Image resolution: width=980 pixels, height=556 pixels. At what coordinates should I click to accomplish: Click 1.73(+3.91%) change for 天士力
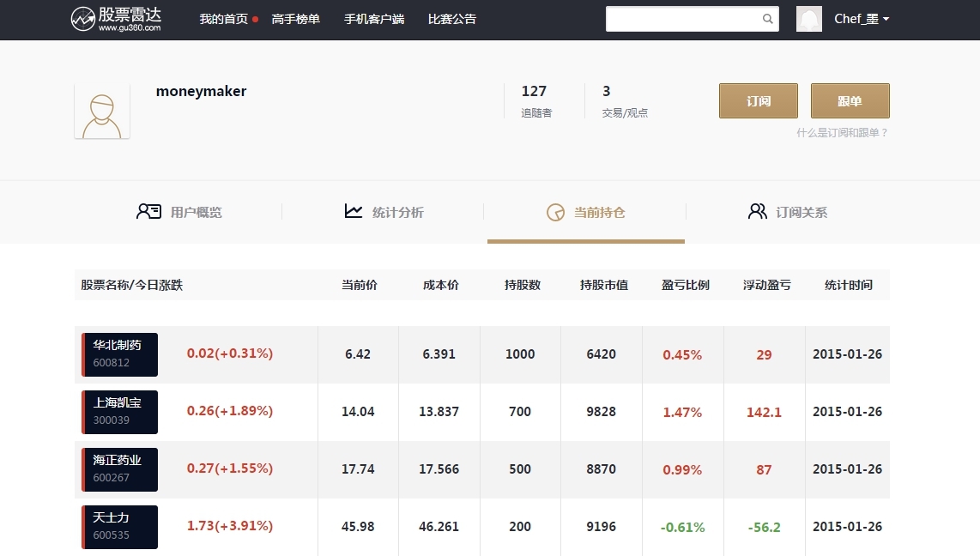(x=229, y=526)
